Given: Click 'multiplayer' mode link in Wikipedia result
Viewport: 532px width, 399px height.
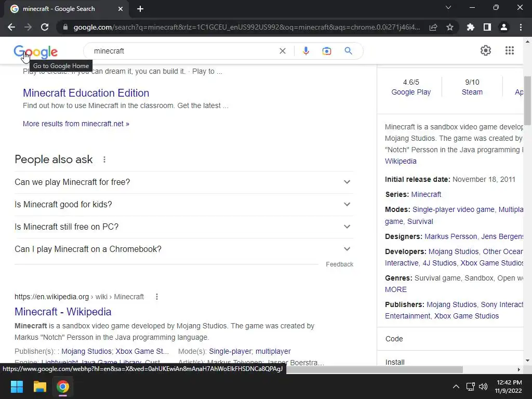Looking at the screenshot, I should click(273, 352).
